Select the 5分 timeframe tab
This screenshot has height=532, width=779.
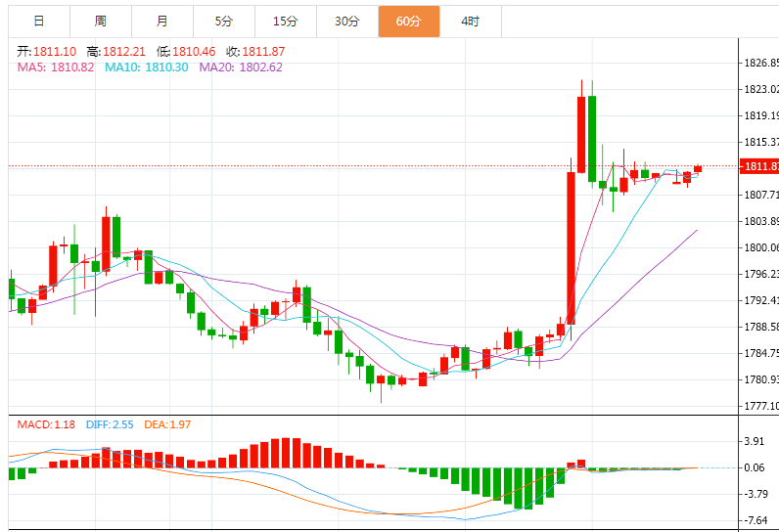[224, 22]
